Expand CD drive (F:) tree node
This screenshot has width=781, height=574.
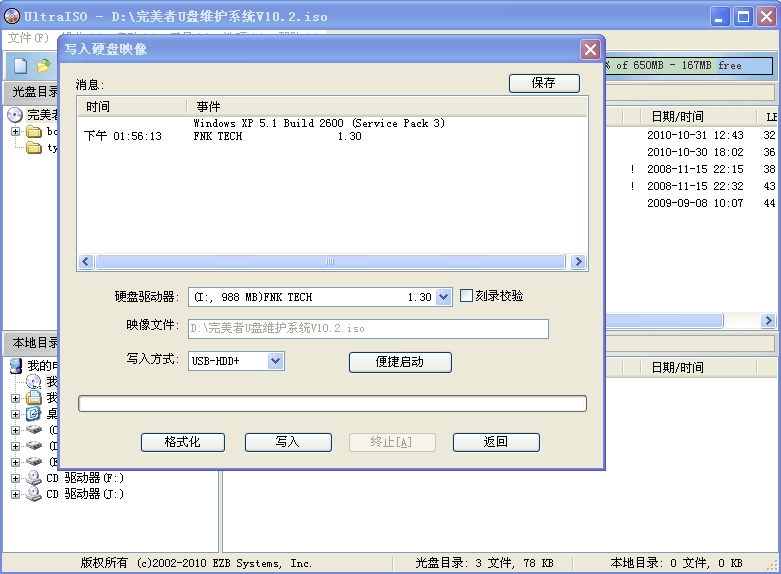[15, 478]
